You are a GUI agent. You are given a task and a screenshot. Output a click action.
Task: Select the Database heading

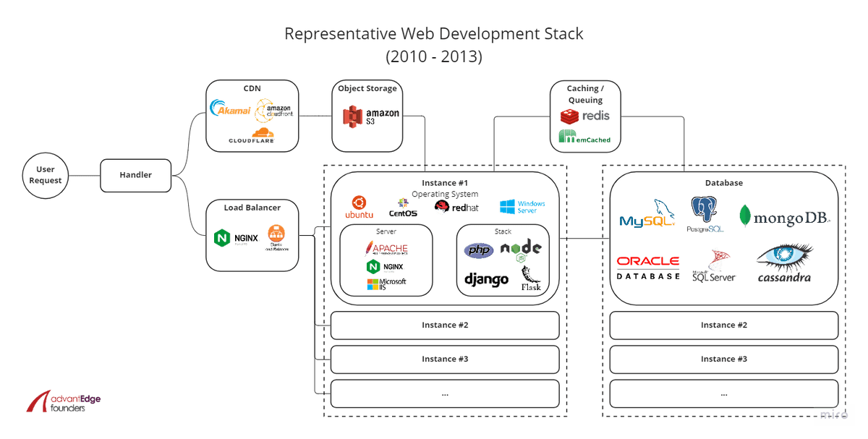(x=724, y=183)
